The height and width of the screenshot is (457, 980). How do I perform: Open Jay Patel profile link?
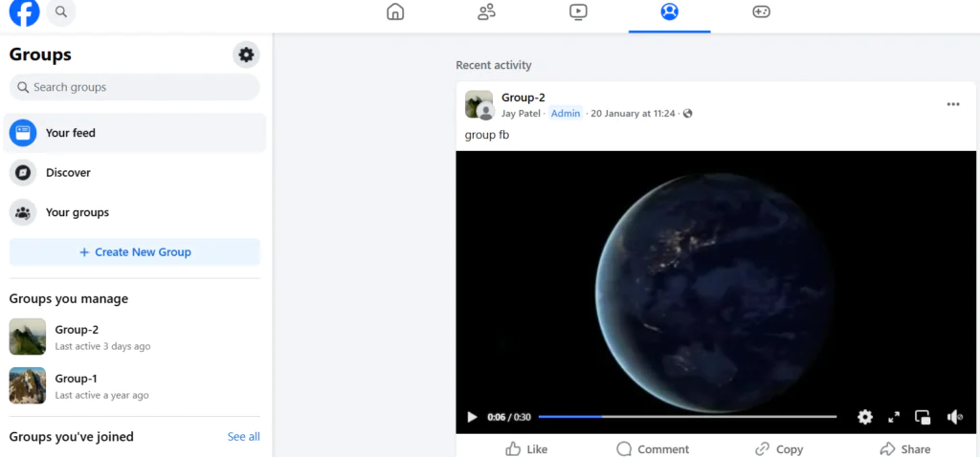coord(521,114)
